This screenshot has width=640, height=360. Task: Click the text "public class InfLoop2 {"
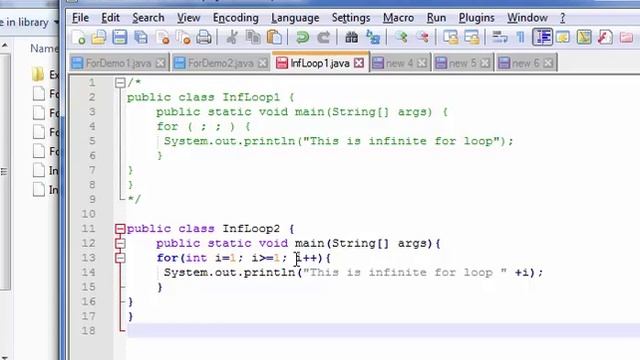click(x=211, y=229)
